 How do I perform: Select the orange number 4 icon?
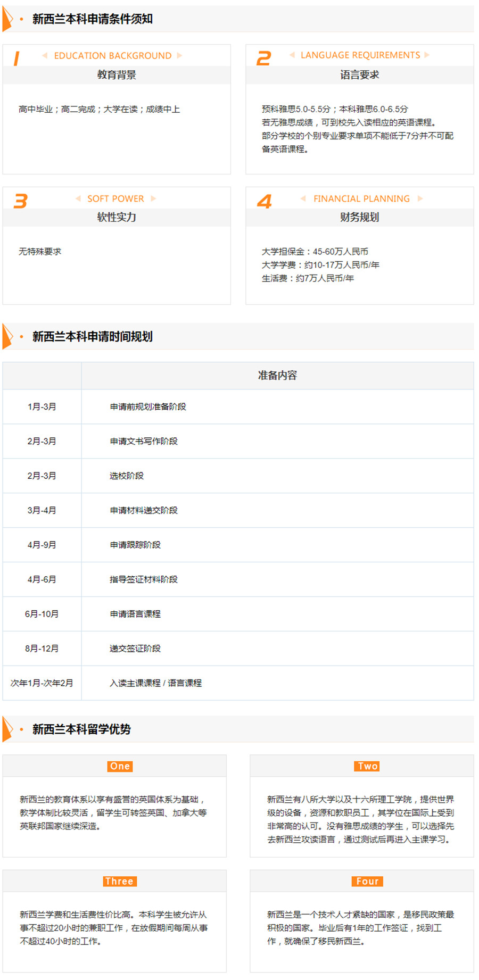265,201
